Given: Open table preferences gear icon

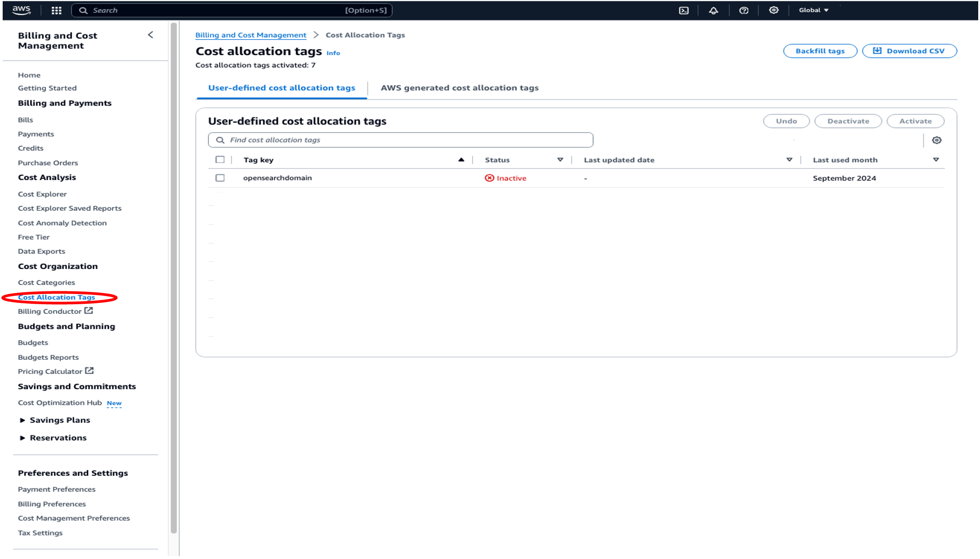Looking at the screenshot, I should [x=937, y=140].
